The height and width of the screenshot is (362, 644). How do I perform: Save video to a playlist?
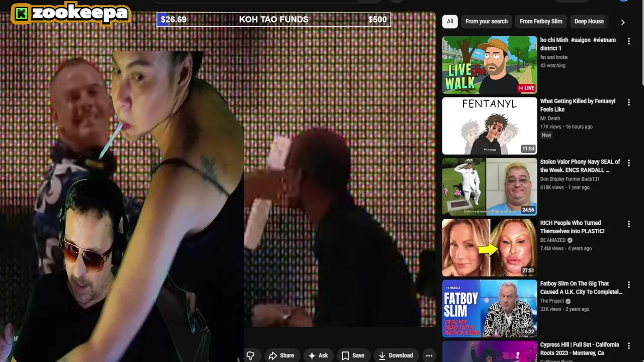click(353, 355)
